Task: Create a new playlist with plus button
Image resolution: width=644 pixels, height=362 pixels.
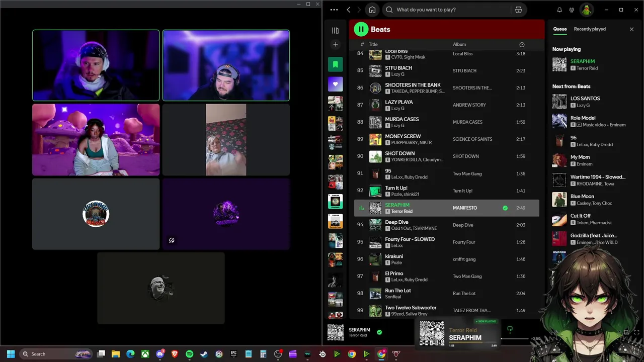Action: (x=336, y=45)
